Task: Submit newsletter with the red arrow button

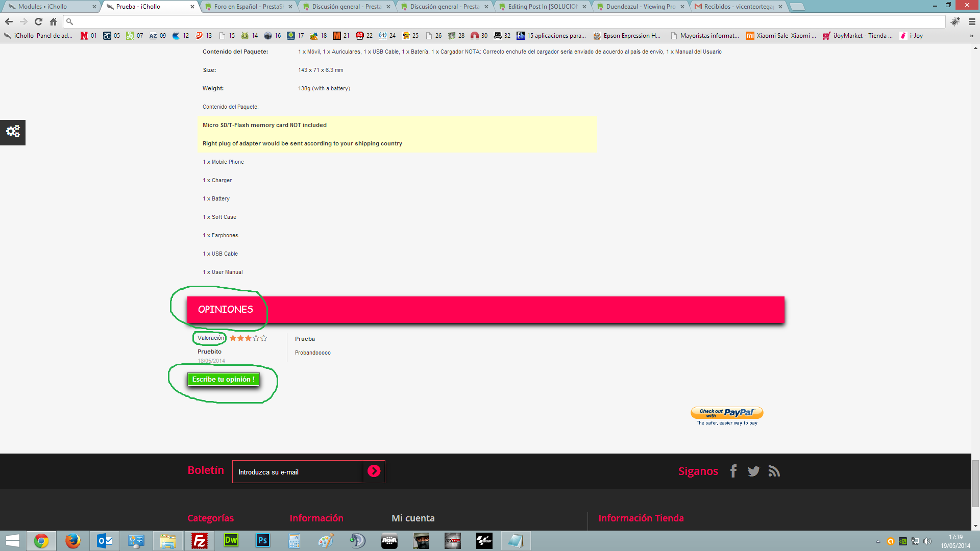Action: [374, 471]
